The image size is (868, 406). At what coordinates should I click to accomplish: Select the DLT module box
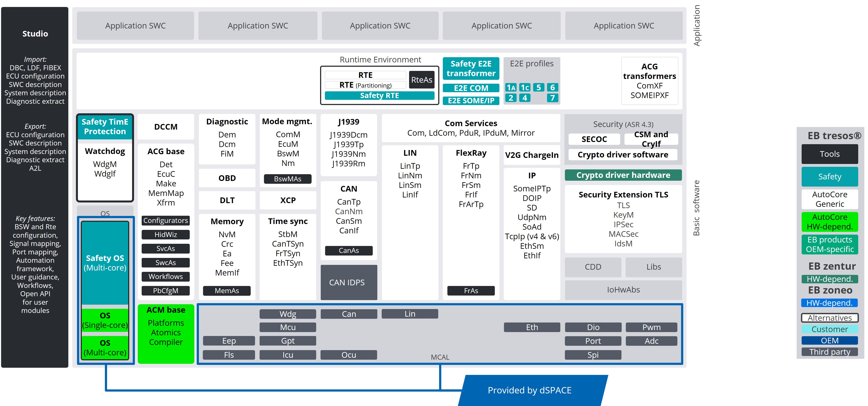(x=227, y=200)
